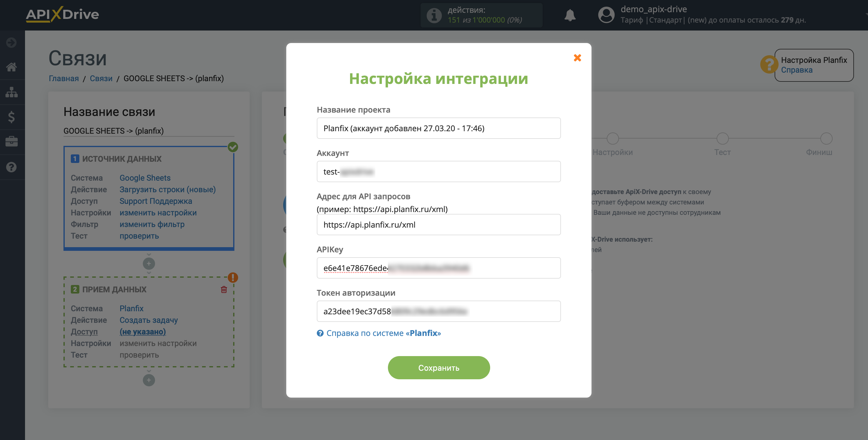
Task: Click the green Сохранить button
Action: (x=439, y=368)
